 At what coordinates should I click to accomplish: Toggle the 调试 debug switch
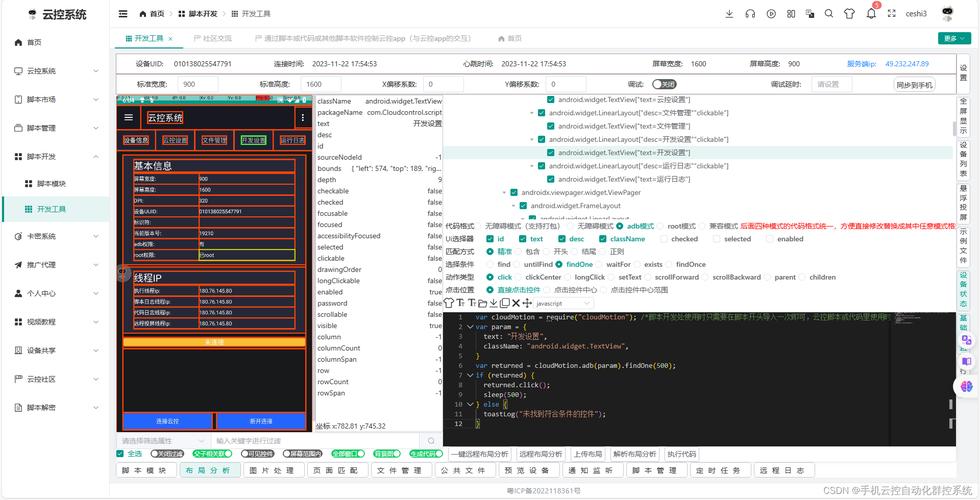click(x=664, y=84)
